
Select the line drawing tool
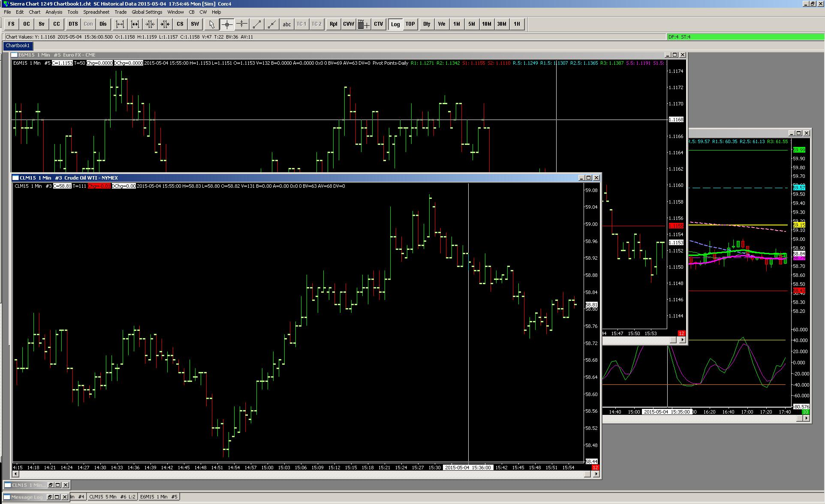[256, 24]
